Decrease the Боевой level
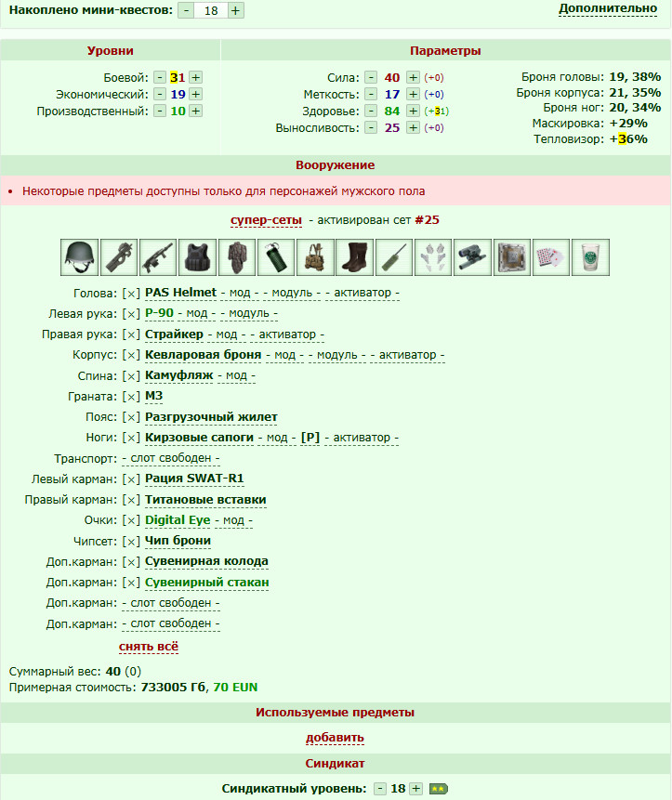Screen dimensions: 672x800 click(160, 77)
